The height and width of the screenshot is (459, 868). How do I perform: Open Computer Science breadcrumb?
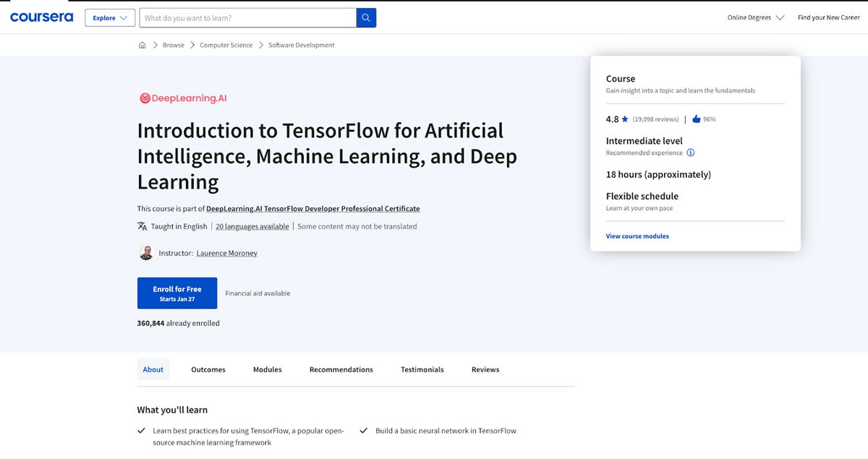pyautogui.click(x=226, y=45)
